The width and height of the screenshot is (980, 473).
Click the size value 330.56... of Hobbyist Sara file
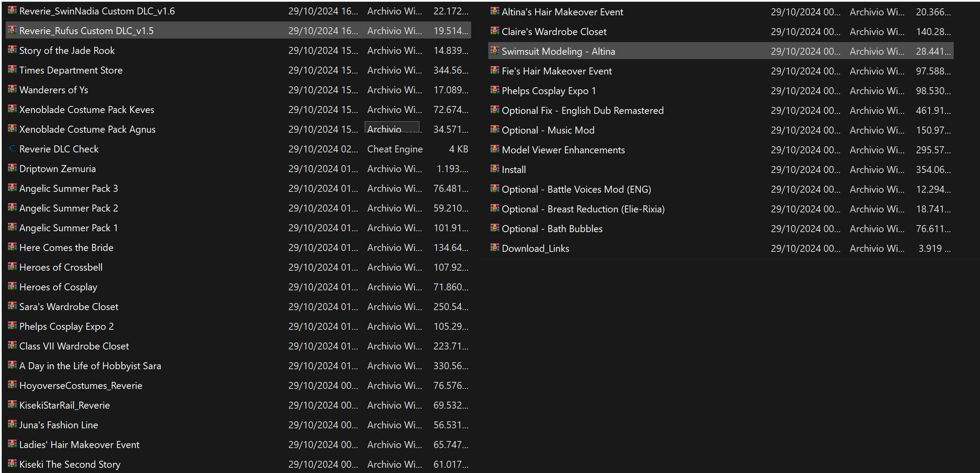tap(451, 366)
